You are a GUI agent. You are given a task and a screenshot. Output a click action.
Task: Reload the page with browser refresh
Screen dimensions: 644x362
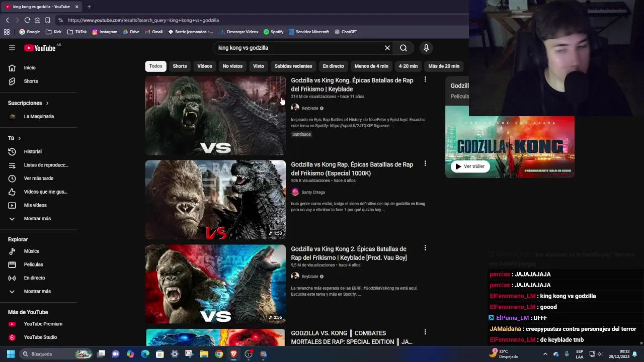pyautogui.click(x=27, y=20)
